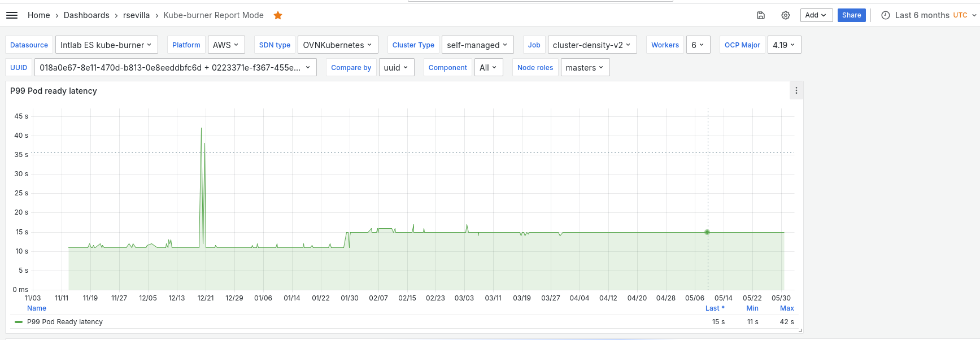Sort legend by Min column

pos(752,308)
